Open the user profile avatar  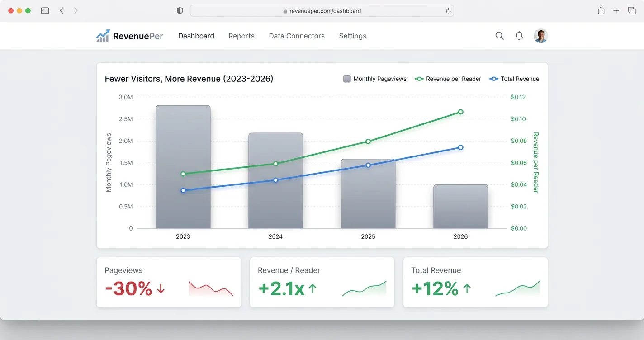coord(540,36)
